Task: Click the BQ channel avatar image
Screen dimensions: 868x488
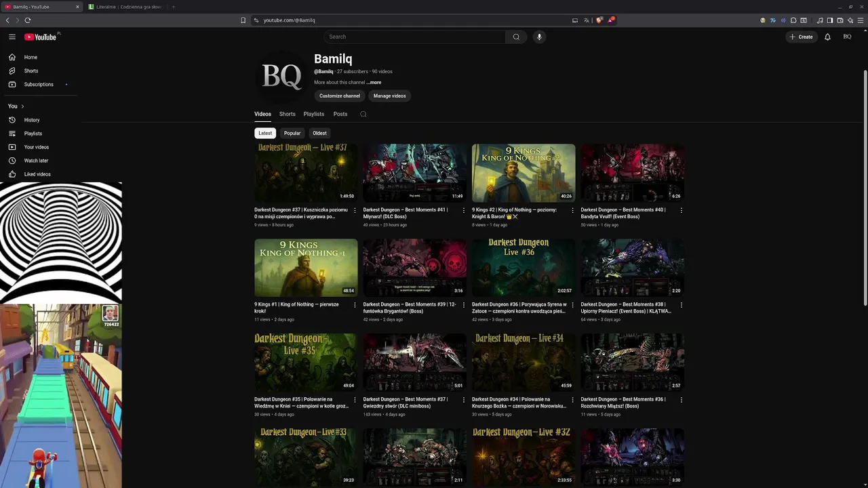Action: pos(281,76)
